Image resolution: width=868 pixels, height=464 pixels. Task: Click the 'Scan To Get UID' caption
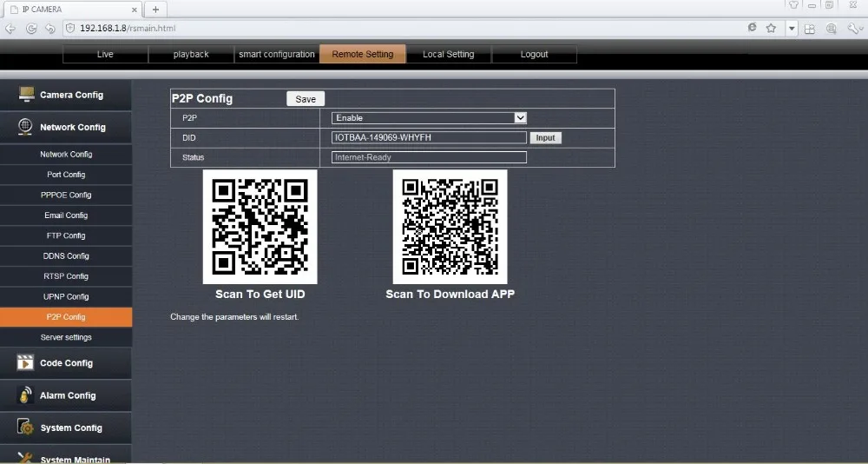260,295
